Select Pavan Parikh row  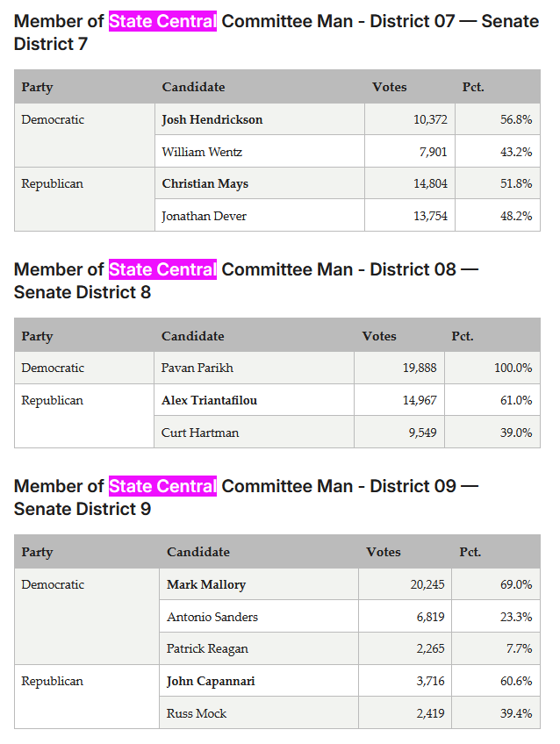(x=277, y=368)
